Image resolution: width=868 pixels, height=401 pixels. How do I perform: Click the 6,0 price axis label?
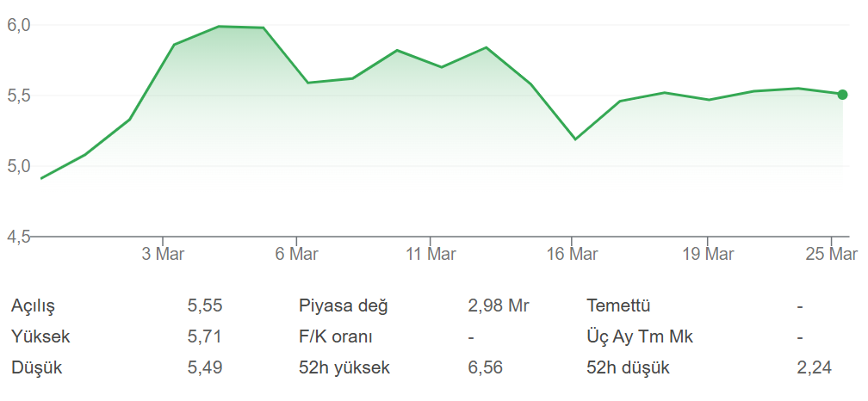[x=19, y=26]
